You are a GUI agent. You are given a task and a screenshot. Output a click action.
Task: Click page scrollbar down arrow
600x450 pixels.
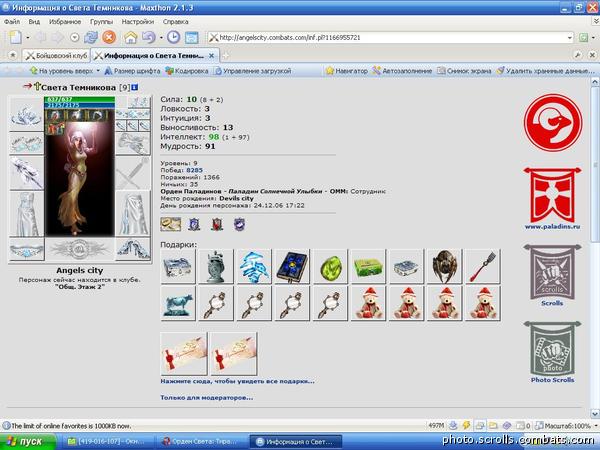point(595,414)
